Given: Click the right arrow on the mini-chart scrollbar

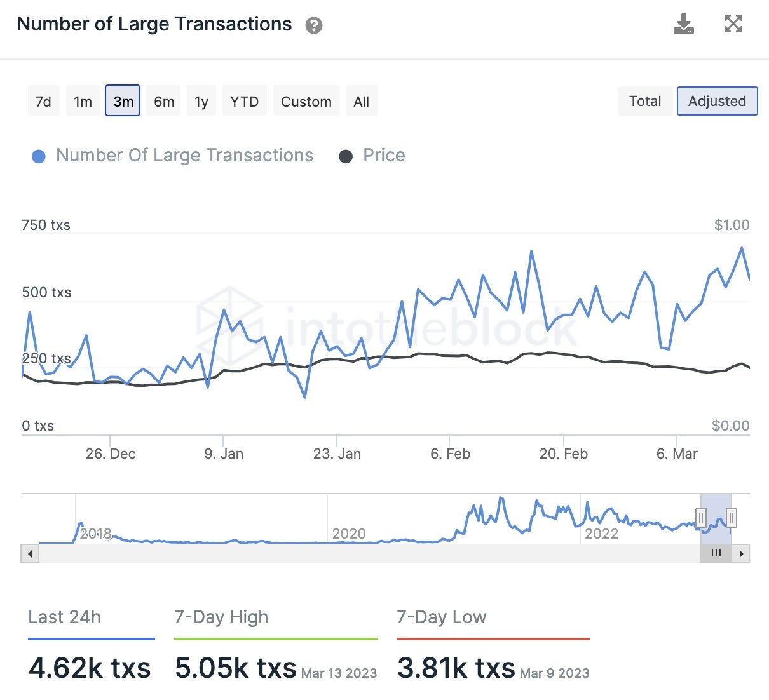Looking at the screenshot, I should click(741, 553).
